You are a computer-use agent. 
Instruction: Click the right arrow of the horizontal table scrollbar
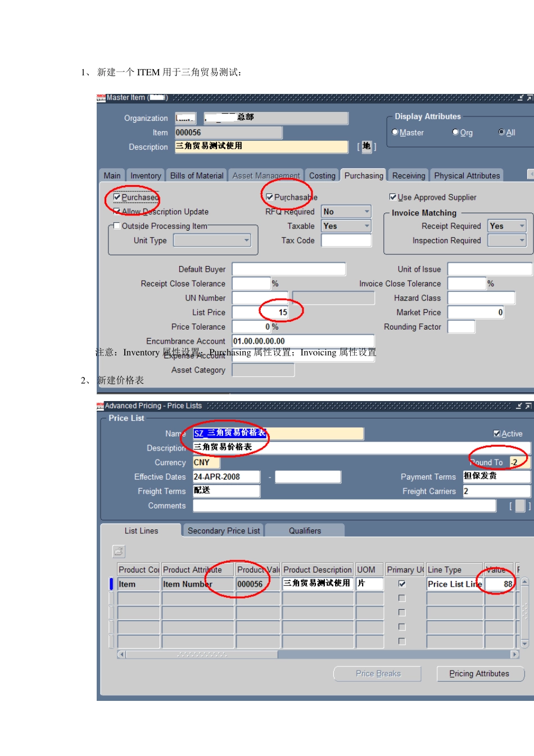tap(514, 654)
